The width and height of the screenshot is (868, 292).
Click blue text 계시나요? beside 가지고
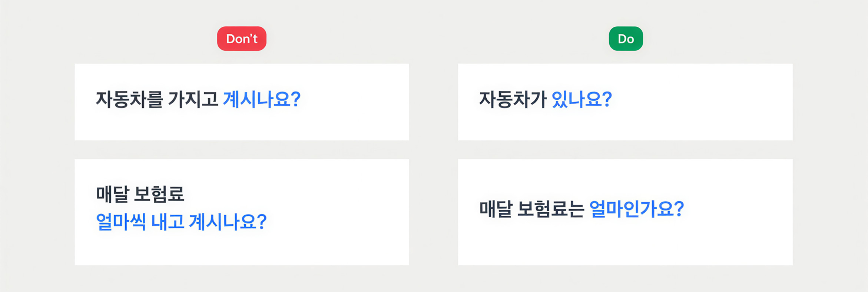pyautogui.click(x=261, y=99)
